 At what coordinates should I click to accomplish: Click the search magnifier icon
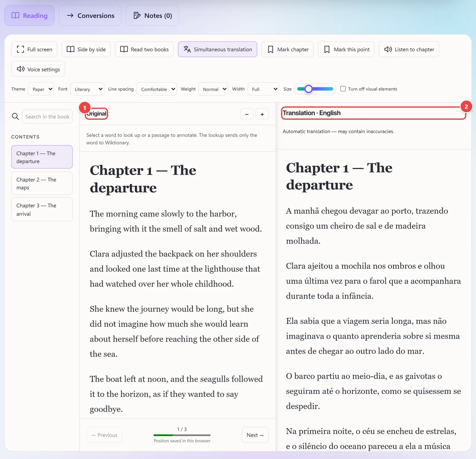pos(15,116)
